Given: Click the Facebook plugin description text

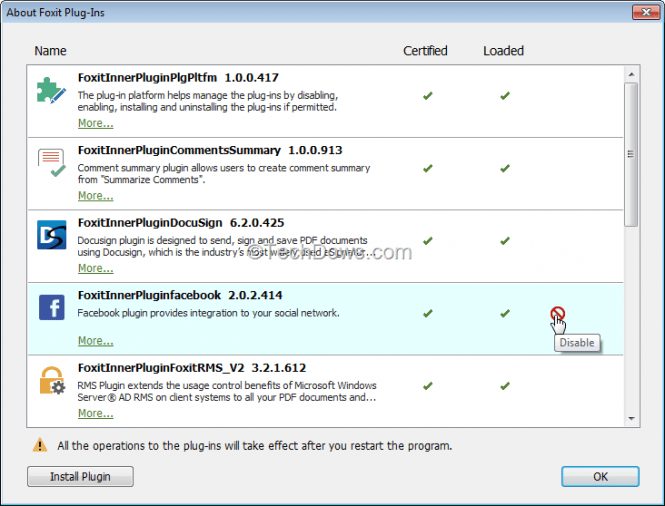Looking at the screenshot, I should [208, 313].
